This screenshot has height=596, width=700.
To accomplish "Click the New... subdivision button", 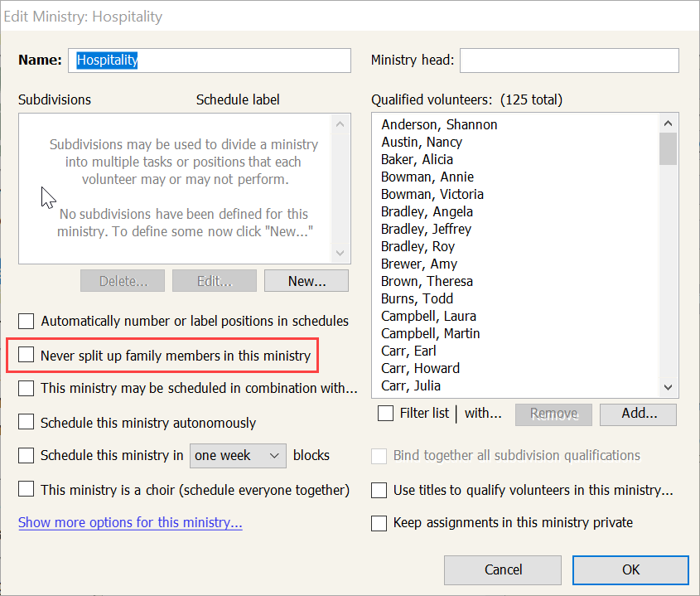I will [307, 281].
